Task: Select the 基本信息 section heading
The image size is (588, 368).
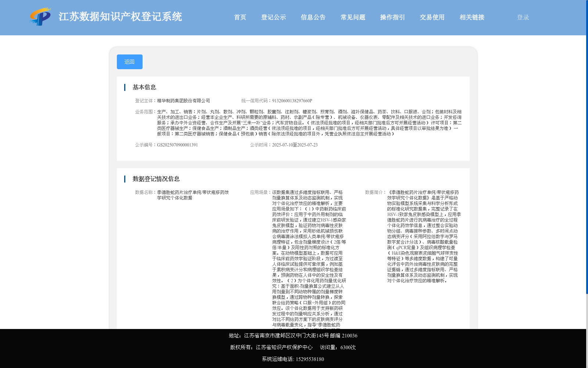Action: [x=144, y=87]
